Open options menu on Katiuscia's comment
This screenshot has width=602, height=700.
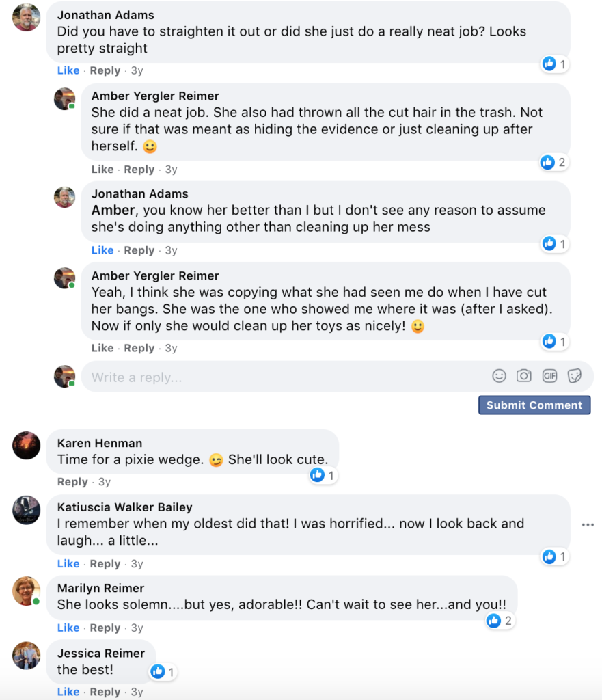pyautogui.click(x=588, y=524)
